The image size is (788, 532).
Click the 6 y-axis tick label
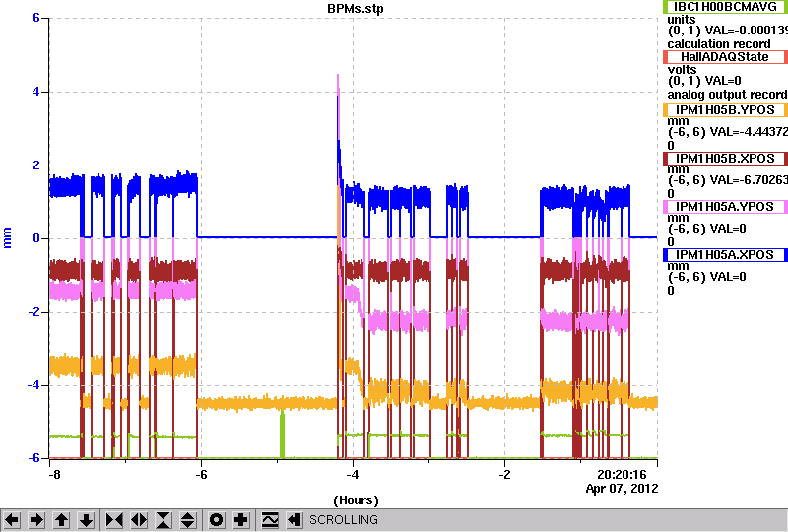pos(36,18)
